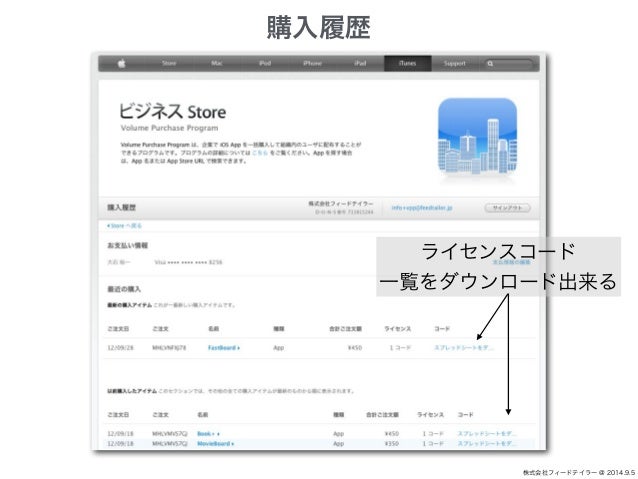Click the Visa card number text
The height and width of the screenshot is (479, 638).
[x=188, y=262]
